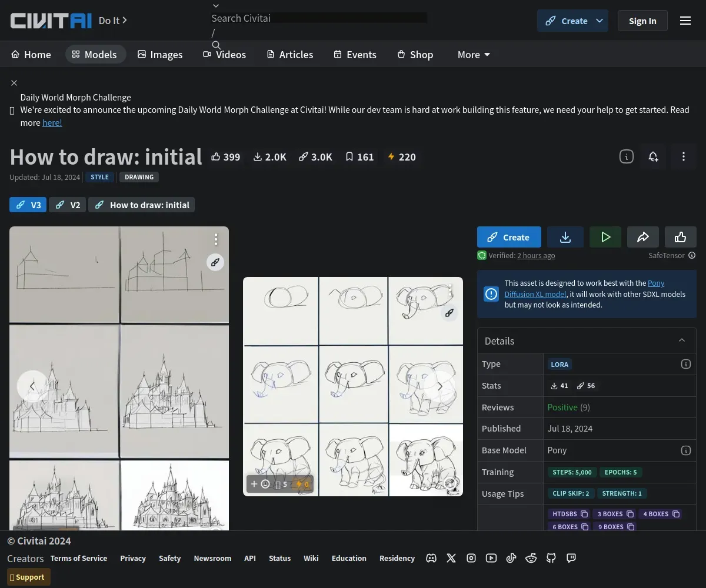Image resolution: width=706 pixels, height=588 pixels.
Task: Switch to the Images tab
Action: [x=159, y=55]
